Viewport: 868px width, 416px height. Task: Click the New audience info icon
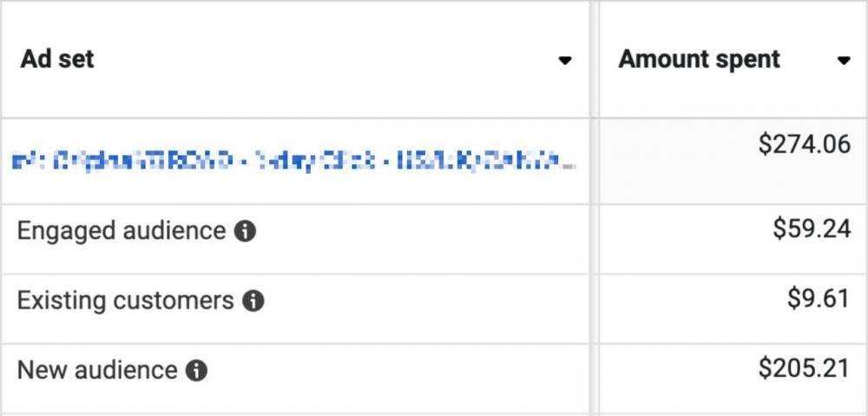[x=197, y=371]
